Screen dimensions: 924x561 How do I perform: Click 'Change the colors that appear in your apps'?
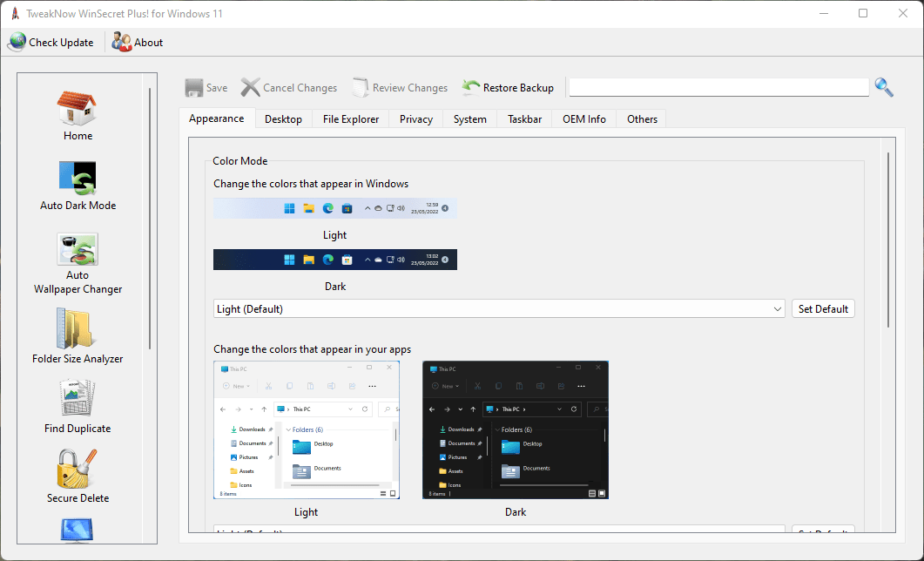pos(313,349)
